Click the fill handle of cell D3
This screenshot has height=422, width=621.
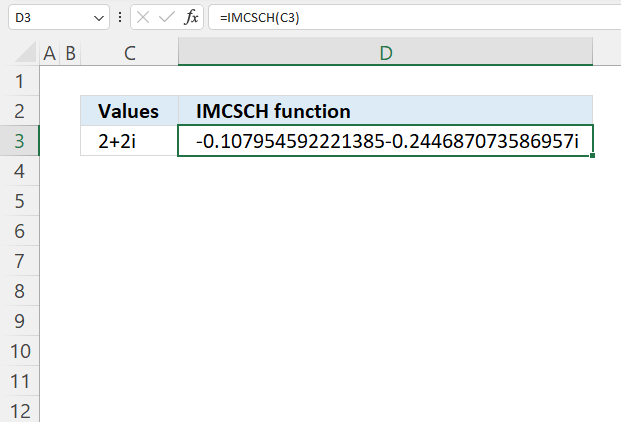(x=592, y=156)
